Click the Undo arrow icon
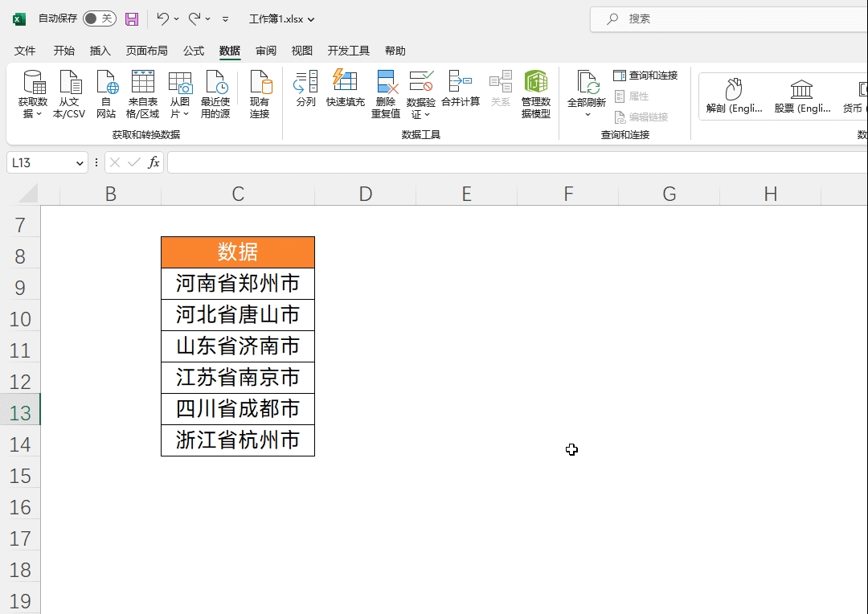The image size is (868, 614). 162,18
